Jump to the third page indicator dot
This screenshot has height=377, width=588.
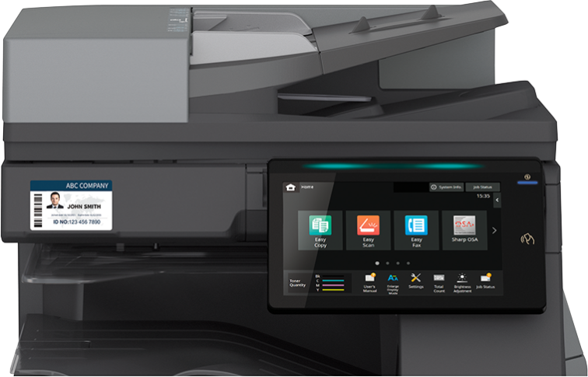(398, 263)
